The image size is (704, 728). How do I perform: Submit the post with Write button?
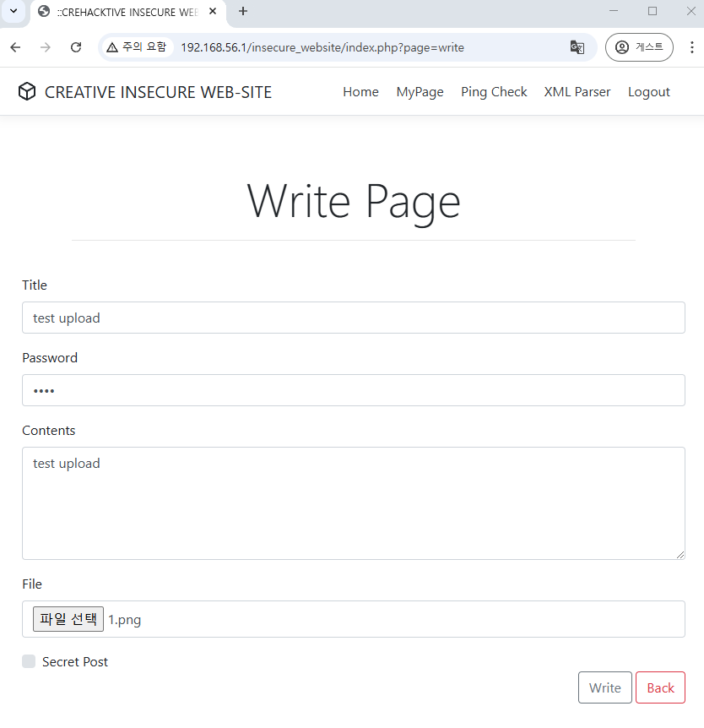[x=604, y=687]
